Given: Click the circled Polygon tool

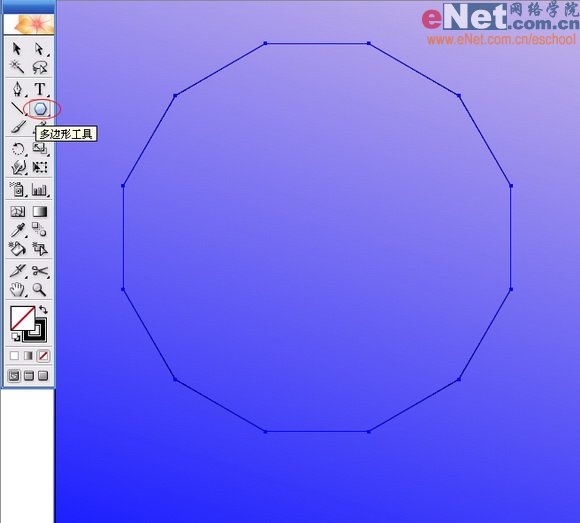Looking at the screenshot, I should pyautogui.click(x=40, y=109).
